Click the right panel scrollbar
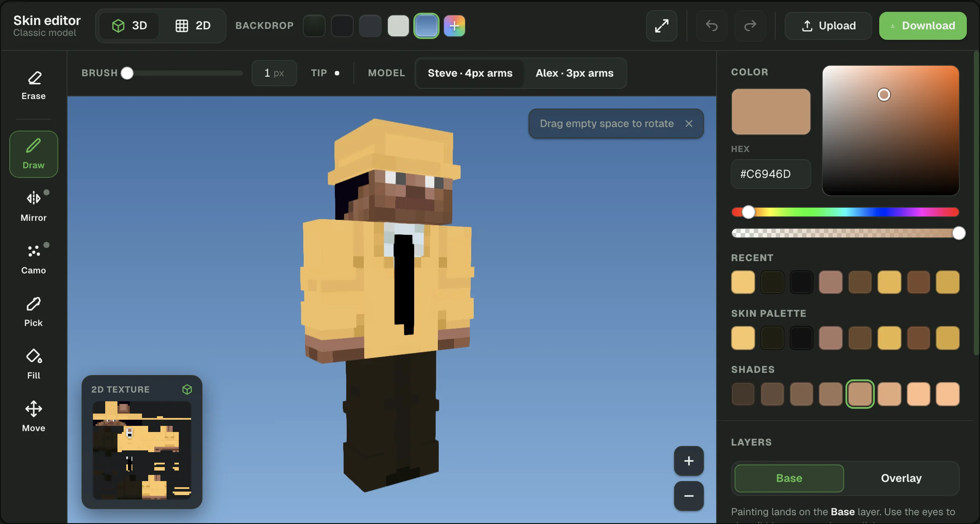980x524 pixels. point(976,203)
